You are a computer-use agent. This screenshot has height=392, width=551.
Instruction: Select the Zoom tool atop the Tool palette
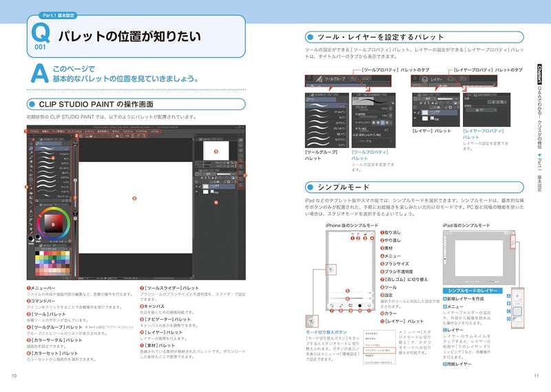[31, 143]
